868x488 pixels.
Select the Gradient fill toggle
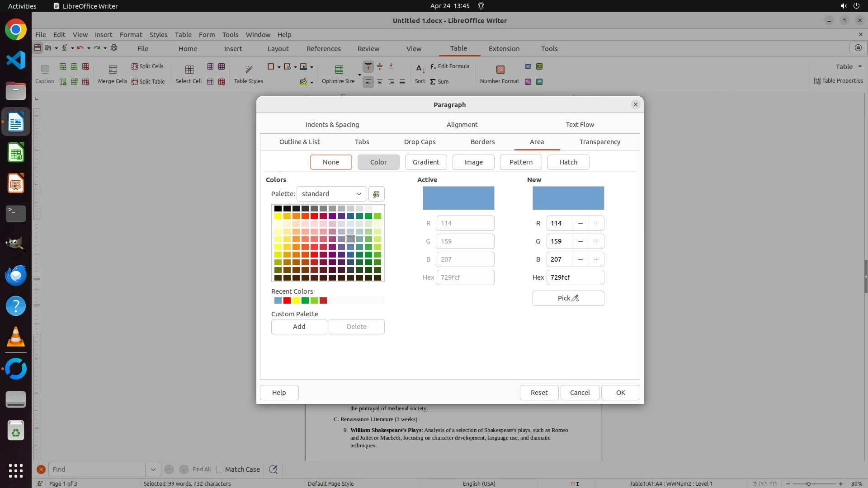(426, 162)
